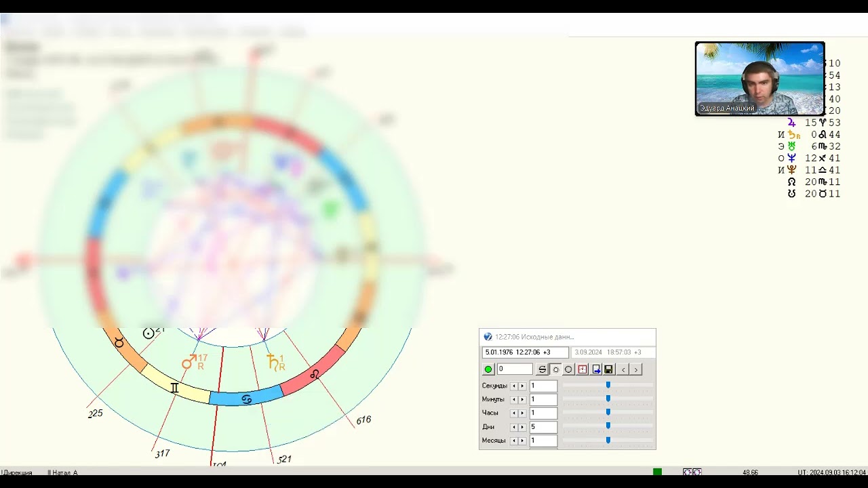The height and width of the screenshot is (488, 868).
Task: Click the Секунды step value field
Action: point(543,386)
